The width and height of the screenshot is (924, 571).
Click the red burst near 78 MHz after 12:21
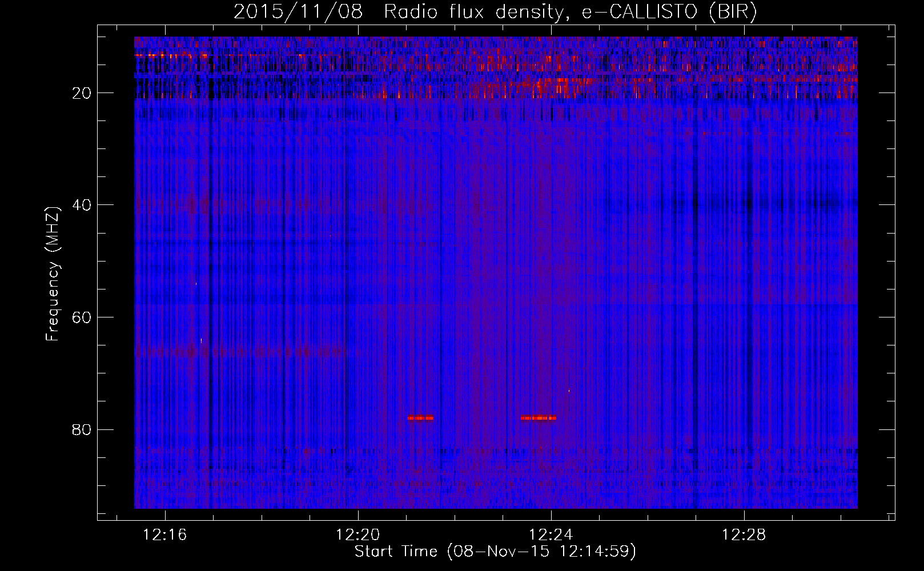pos(420,418)
